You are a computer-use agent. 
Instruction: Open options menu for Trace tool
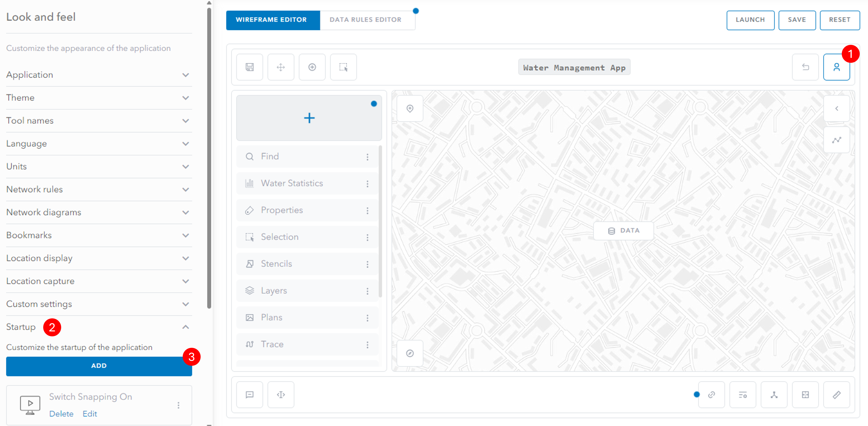pyautogui.click(x=367, y=345)
